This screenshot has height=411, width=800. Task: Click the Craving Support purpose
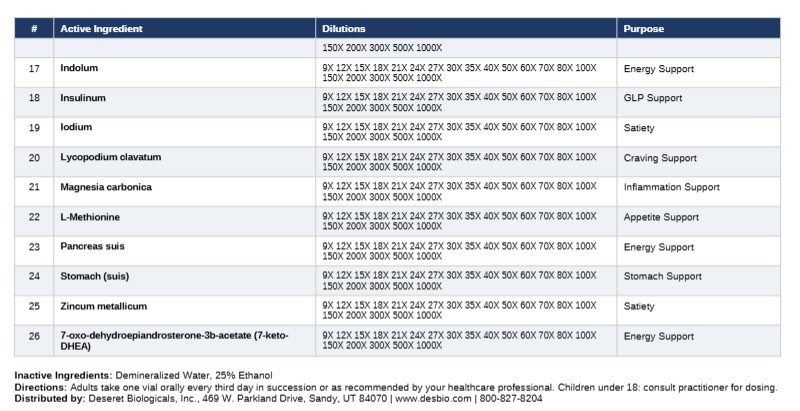pos(660,158)
